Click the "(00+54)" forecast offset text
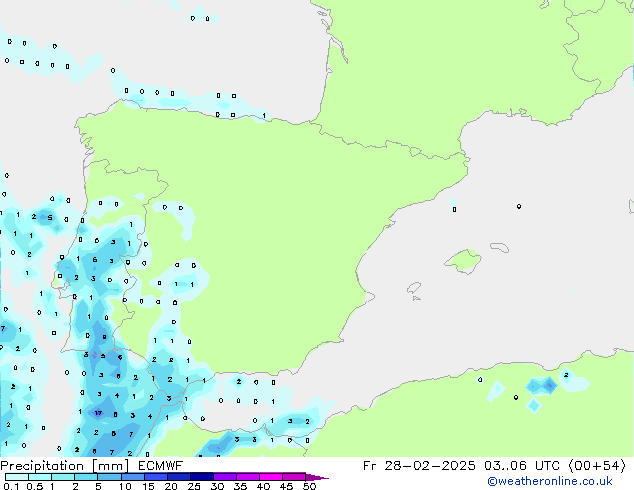634x490 pixels. coord(597,466)
